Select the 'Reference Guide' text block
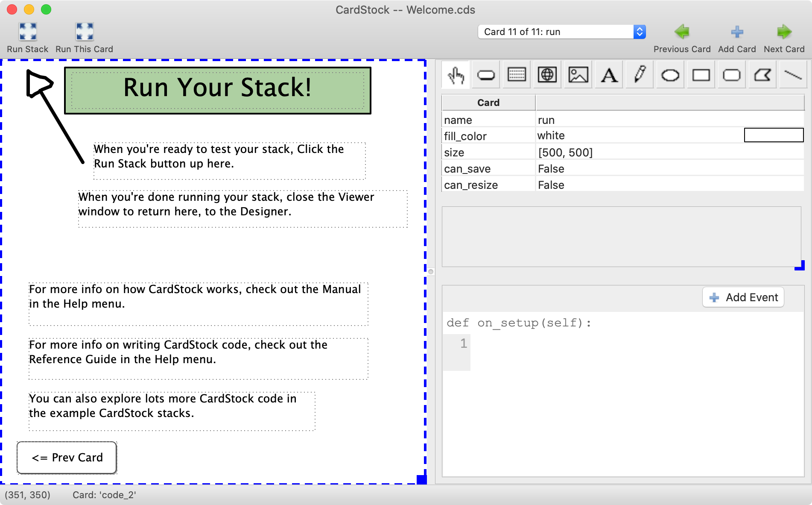812x505 pixels. pos(199,358)
